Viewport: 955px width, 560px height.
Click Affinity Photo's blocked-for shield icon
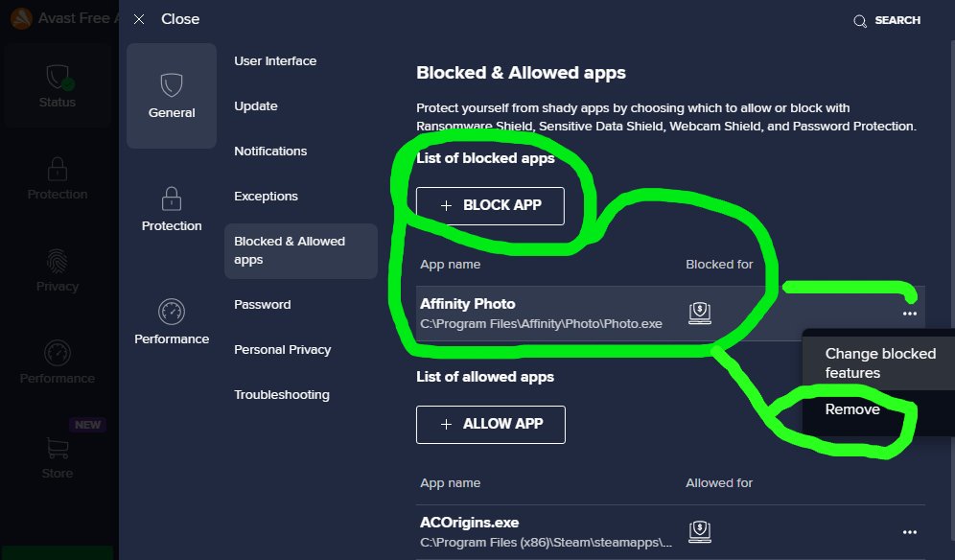click(x=700, y=313)
